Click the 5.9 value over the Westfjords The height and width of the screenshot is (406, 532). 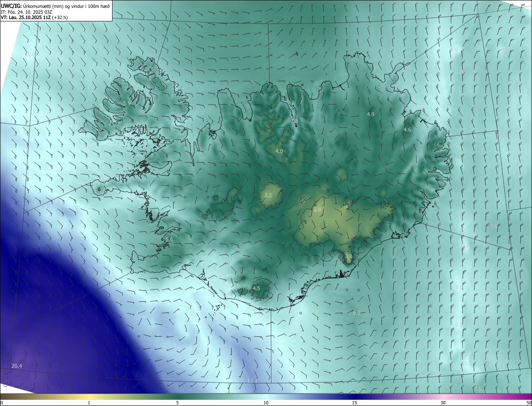point(127,103)
